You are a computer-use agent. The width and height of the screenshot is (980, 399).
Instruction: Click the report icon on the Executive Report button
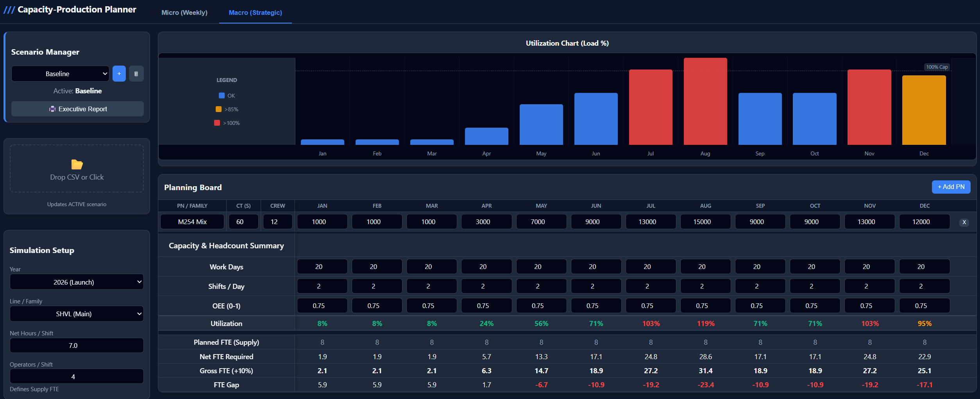click(52, 109)
